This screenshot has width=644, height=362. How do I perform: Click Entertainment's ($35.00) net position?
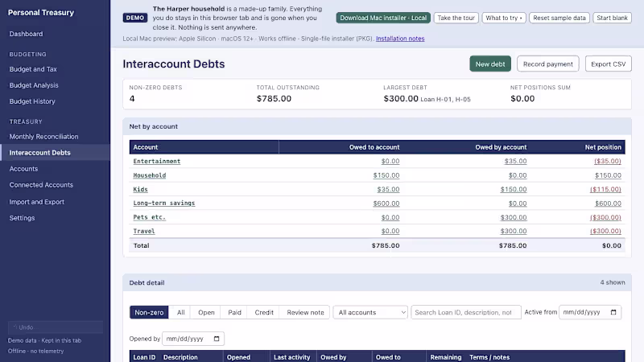coord(608,162)
